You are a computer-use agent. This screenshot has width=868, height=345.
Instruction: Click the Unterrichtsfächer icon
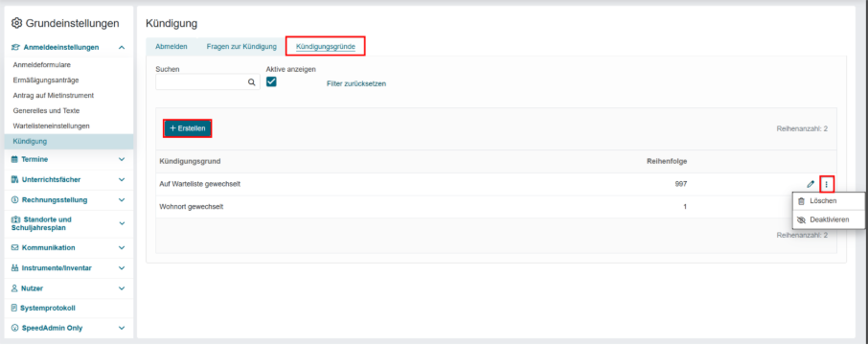tap(15, 180)
